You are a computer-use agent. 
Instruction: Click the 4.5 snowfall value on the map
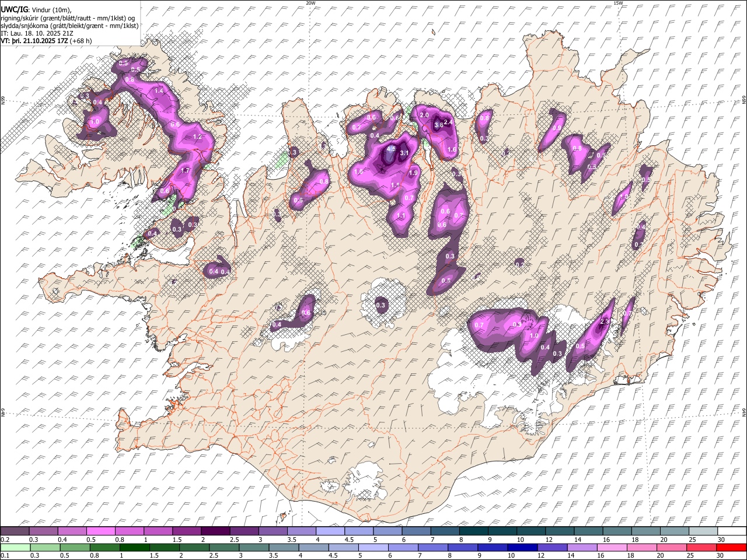[391, 150]
